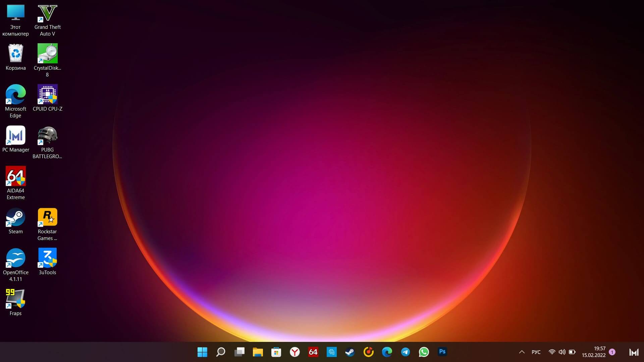The width and height of the screenshot is (644, 362).
Task: Launch Telegram from the taskbar
Action: (405, 352)
